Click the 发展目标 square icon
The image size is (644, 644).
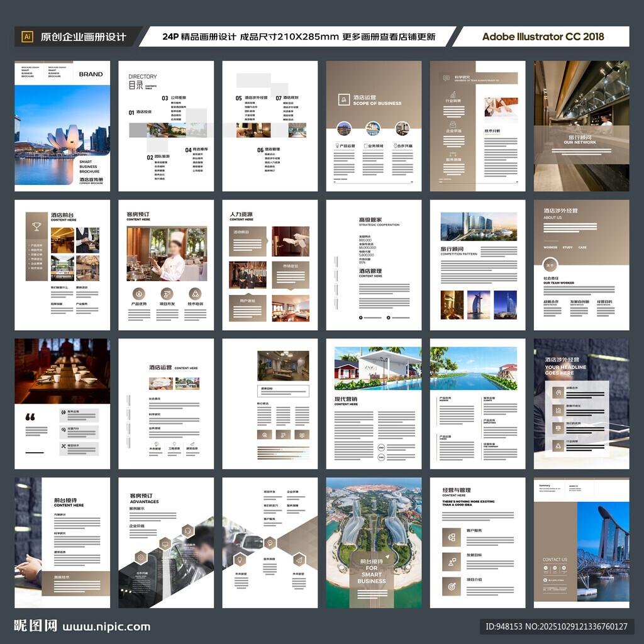pyautogui.click(x=452, y=562)
